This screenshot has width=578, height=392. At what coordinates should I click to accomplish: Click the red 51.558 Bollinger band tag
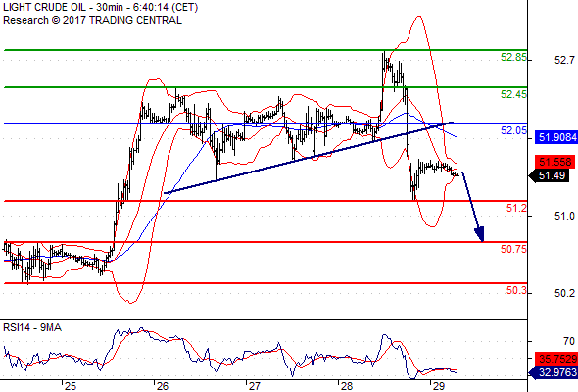tap(554, 162)
